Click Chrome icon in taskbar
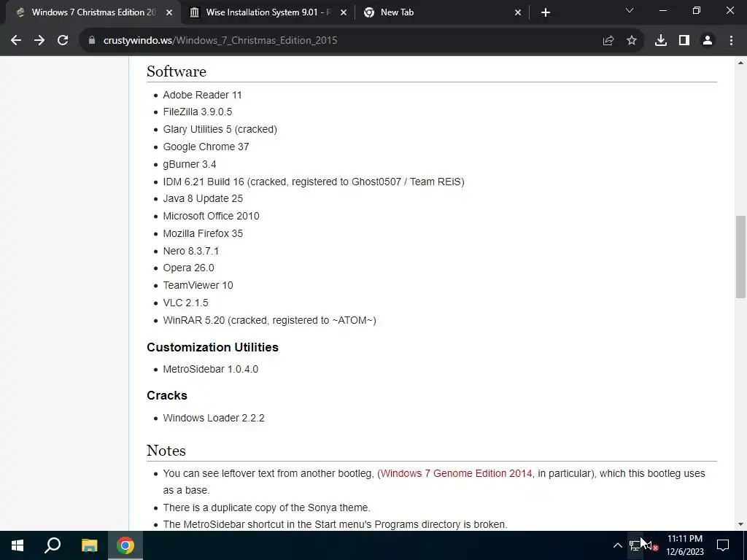747x560 pixels. 125,545
